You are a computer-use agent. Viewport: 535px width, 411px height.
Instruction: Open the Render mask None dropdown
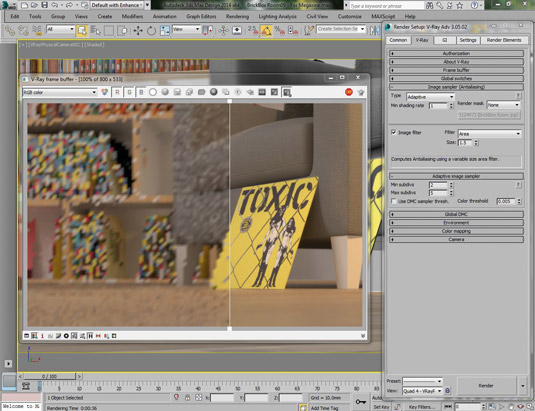503,105
